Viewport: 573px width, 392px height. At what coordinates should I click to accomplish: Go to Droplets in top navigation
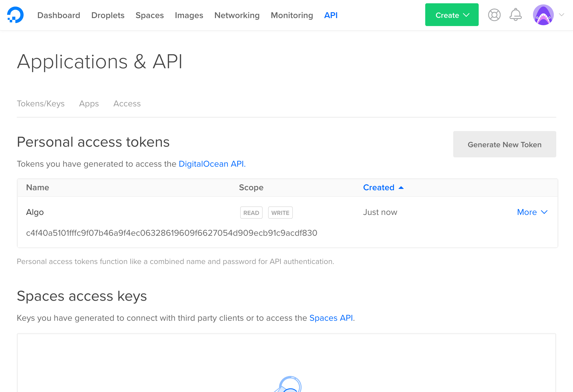tap(108, 15)
